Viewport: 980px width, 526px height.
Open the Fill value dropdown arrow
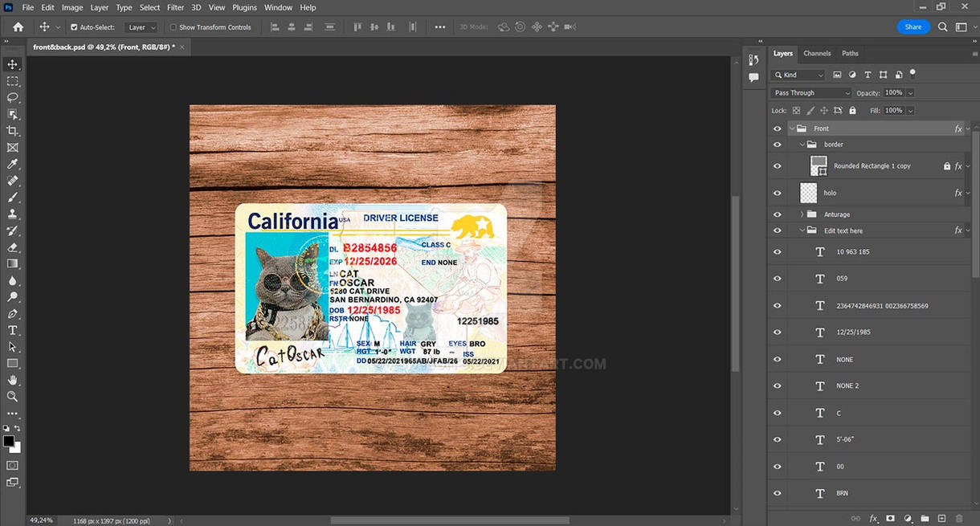pyautogui.click(x=911, y=111)
